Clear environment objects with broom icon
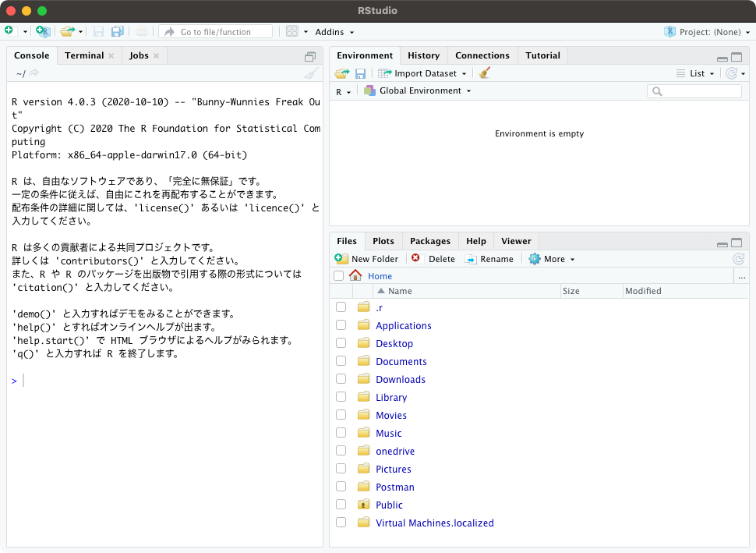756x553 pixels. (485, 73)
